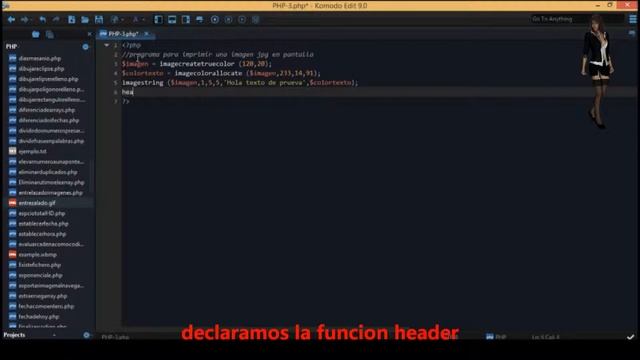The height and width of the screenshot is (360, 640).
Task: Open establecerfecha.php in the file list
Action: point(43,224)
